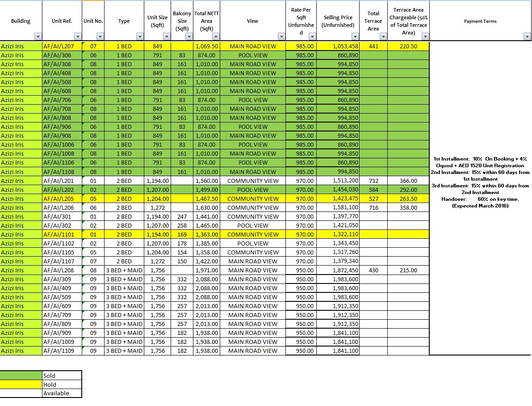Click the 1,971.00 total NETT area cell

(x=207, y=270)
